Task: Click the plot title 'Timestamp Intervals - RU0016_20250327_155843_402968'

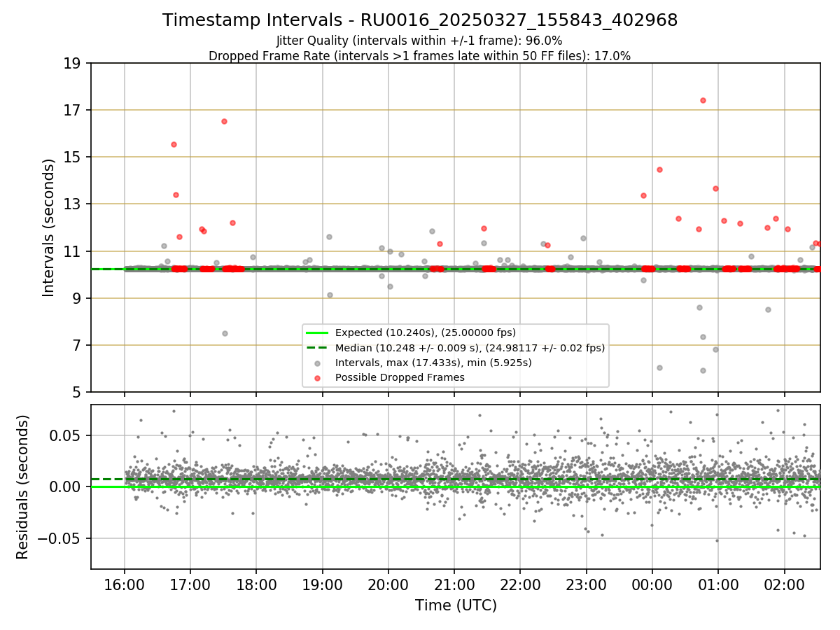Action: click(x=420, y=20)
